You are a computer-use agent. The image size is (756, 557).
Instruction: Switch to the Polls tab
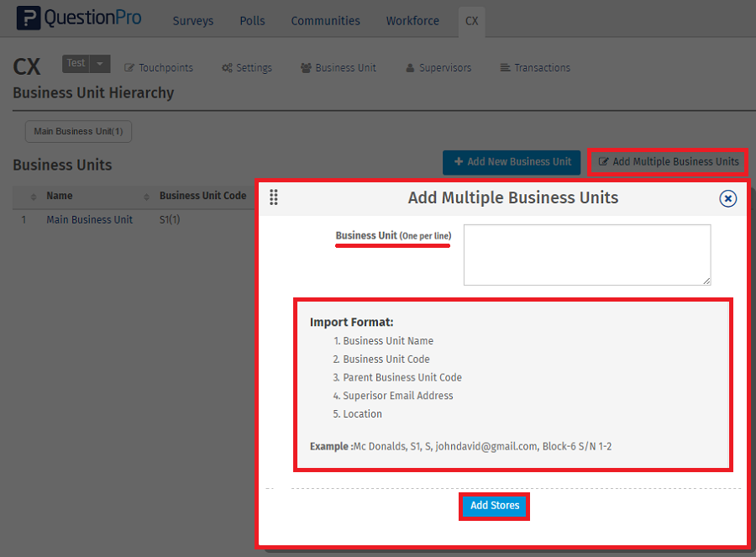coord(252,21)
